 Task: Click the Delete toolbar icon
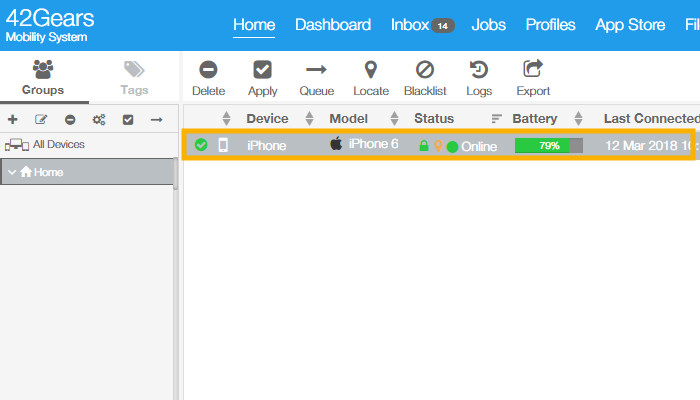[x=208, y=70]
